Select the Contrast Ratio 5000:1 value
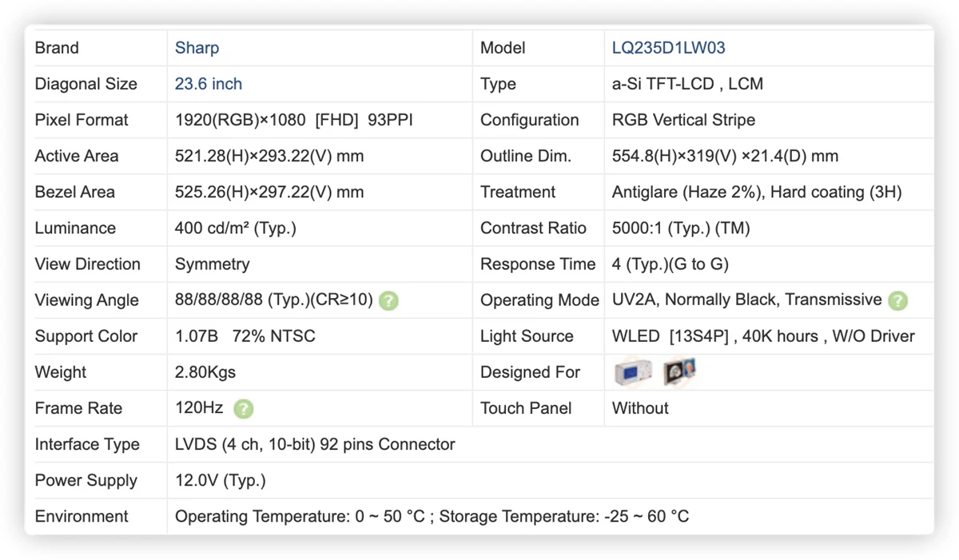The width and height of the screenshot is (959, 560). pyautogui.click(x=681, y=228)
